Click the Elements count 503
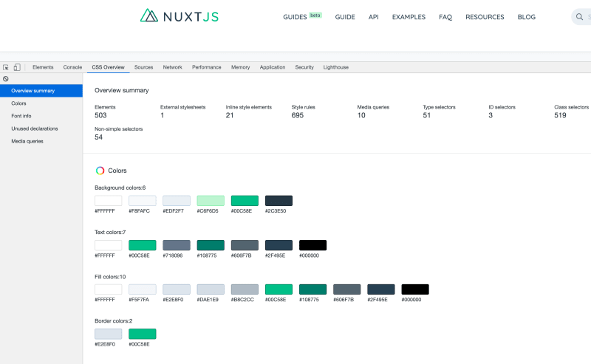Image resolution: width=591 pixels, height=364 pixels. tap(100, 115)
